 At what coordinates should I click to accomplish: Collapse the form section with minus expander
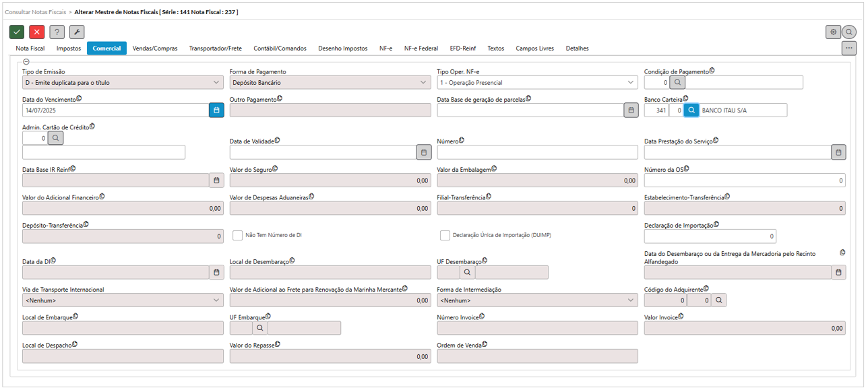tap(26, 61)
